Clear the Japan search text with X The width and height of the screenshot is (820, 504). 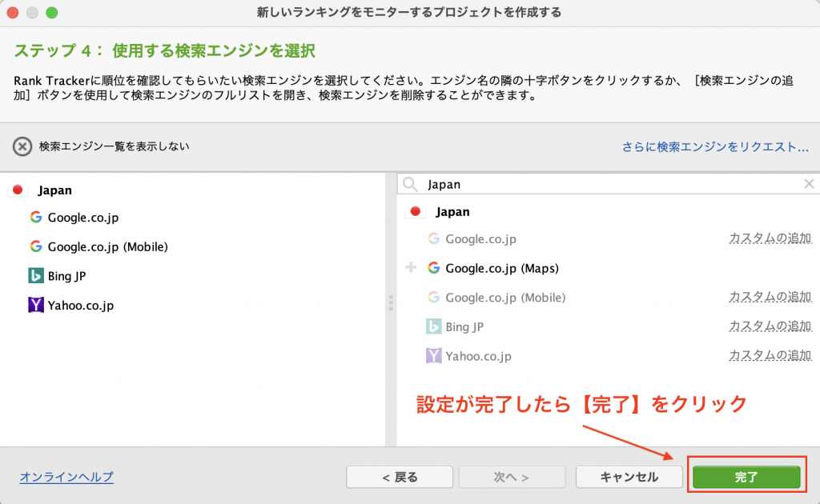pyautogui.click(x=809, y=184)
